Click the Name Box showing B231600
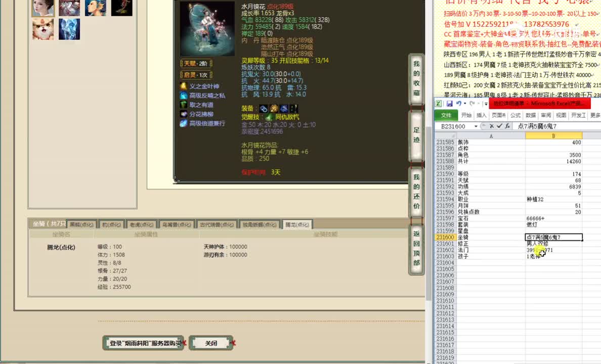601x364 pixels. click(454, 126)
